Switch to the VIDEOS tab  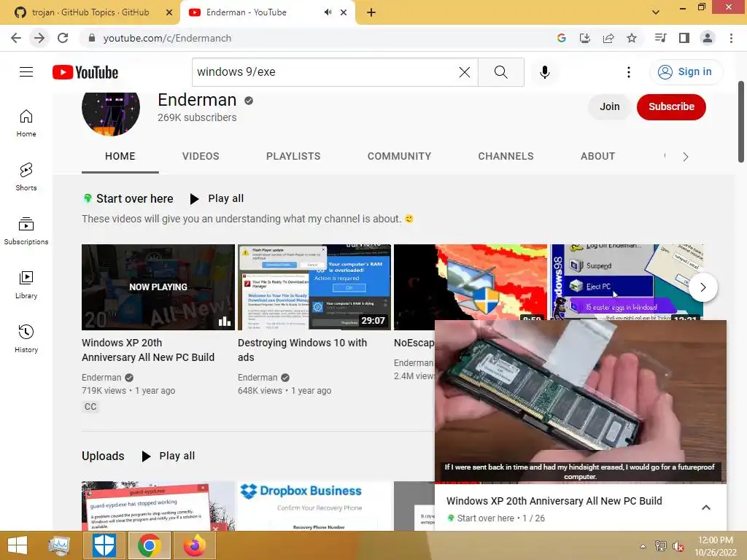pos(201,156)
